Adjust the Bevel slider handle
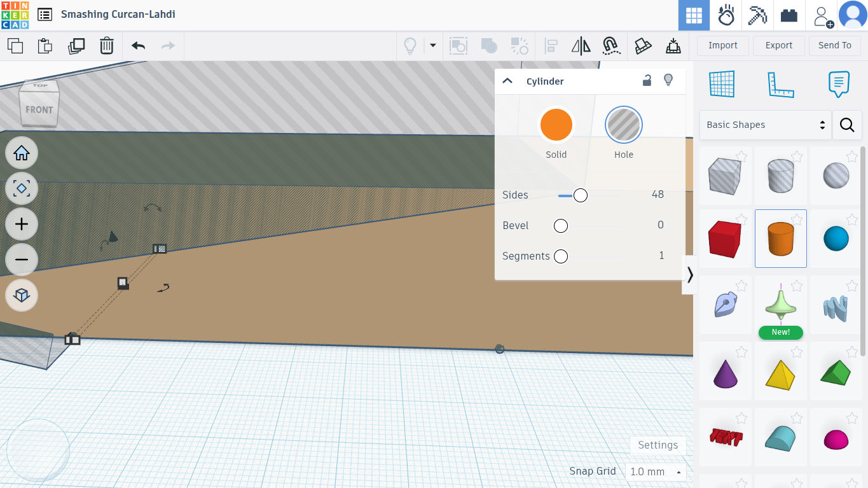Screen dimensions: 868x488 pos(561,226)
